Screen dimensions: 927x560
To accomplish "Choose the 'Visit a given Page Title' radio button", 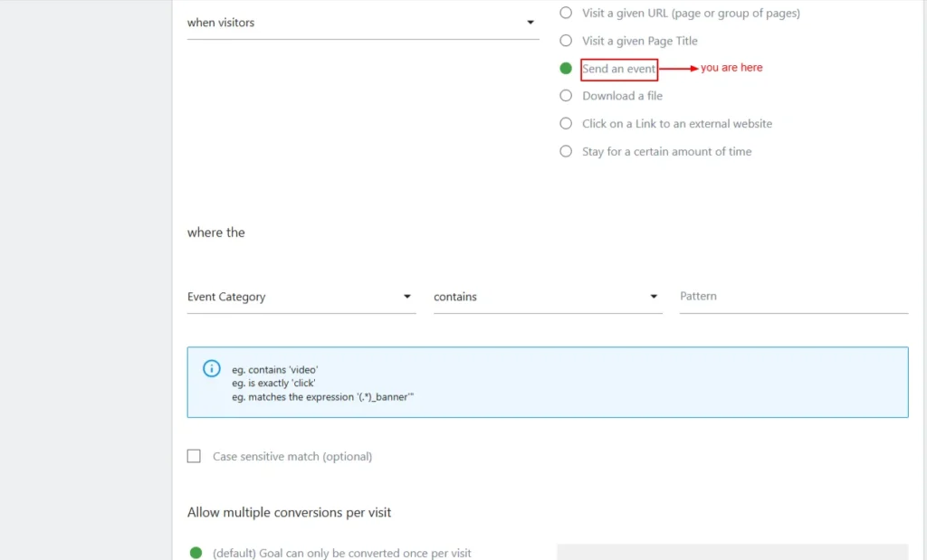I will 566,41.
